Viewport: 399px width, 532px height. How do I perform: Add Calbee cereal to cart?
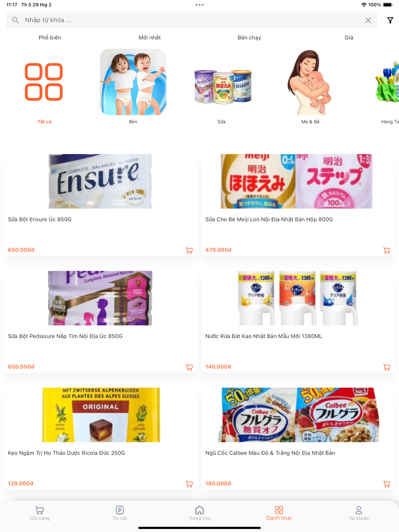click(387, 484)
